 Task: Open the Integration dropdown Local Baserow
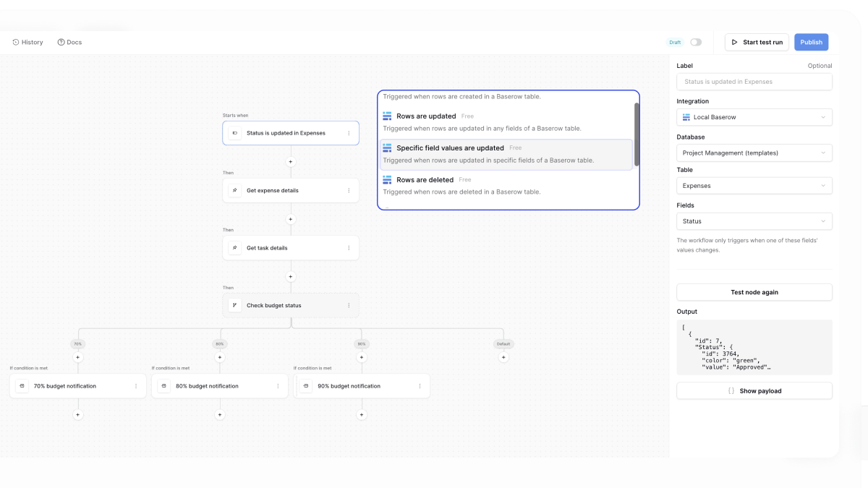click(x=754, y=117)
